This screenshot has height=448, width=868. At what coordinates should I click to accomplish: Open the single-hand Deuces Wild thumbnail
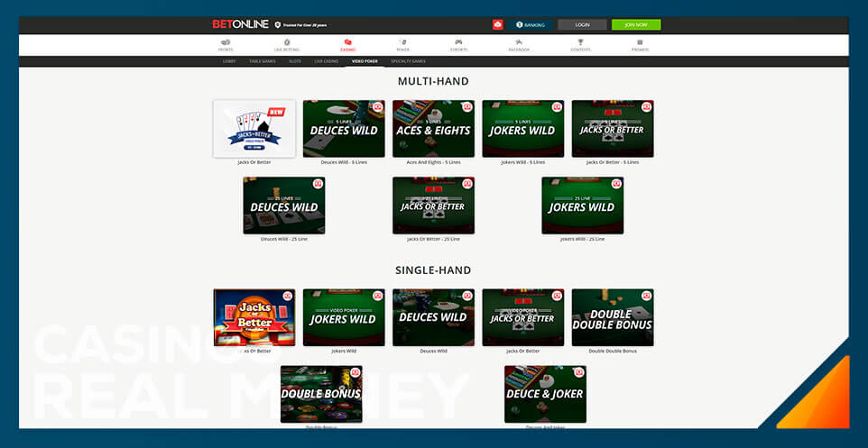(x=433, y=317)
